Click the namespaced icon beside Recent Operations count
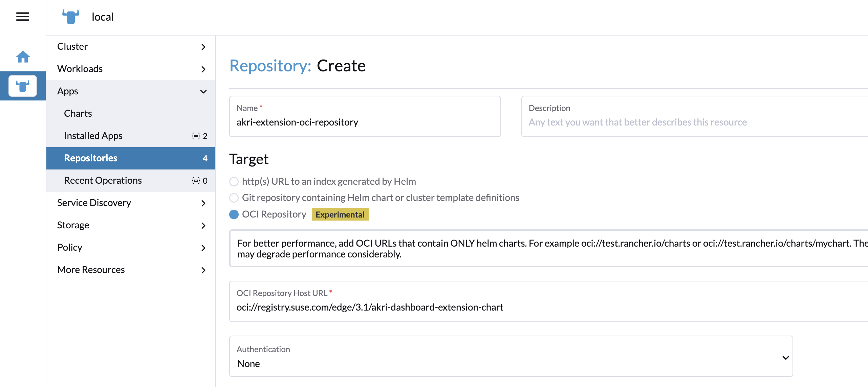Image resolution: width=868 pixels, height=387 pixels. point(196,181)
